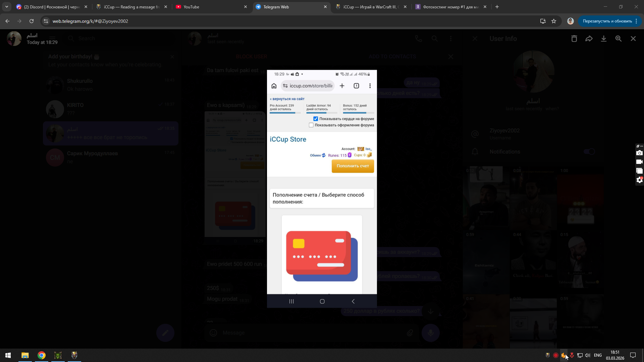
Task: Click the site information icon in address bar
Action: point(46,21)
